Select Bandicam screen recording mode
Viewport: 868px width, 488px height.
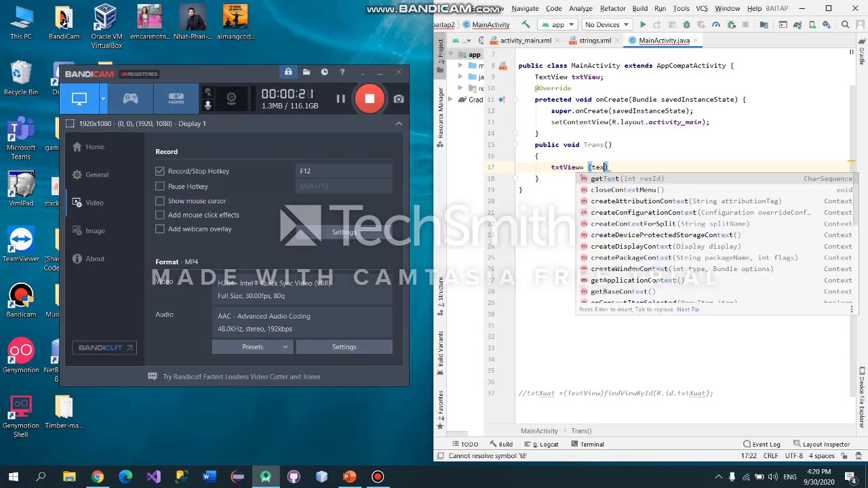pos(79,99)
